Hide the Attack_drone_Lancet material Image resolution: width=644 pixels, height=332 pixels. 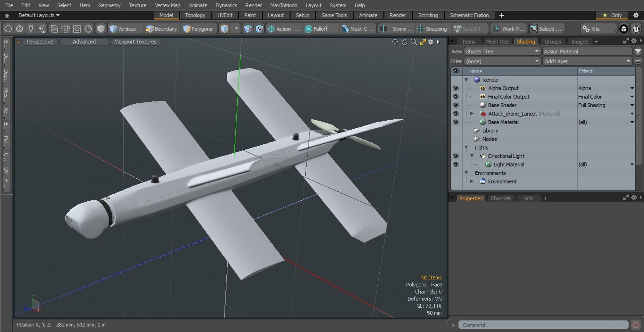coord(456,114)
